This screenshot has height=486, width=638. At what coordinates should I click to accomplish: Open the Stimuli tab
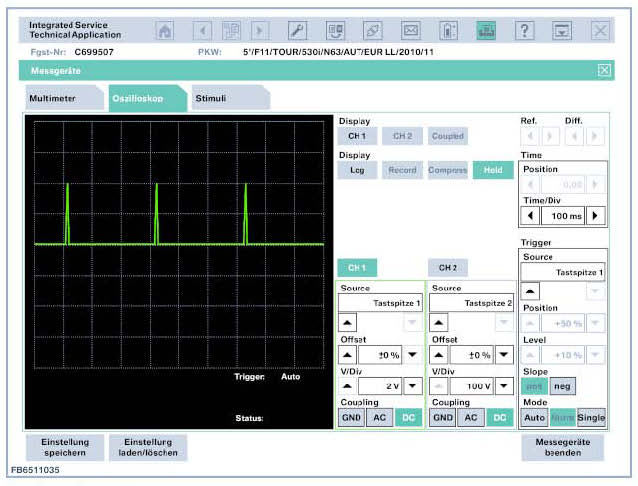point(230,98)
